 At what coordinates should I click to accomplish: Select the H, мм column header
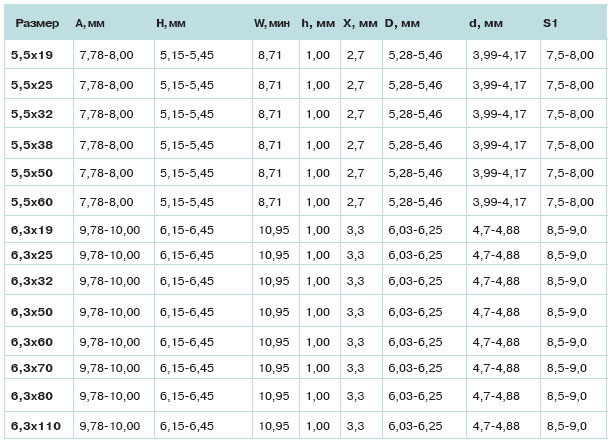pos(171,23)
